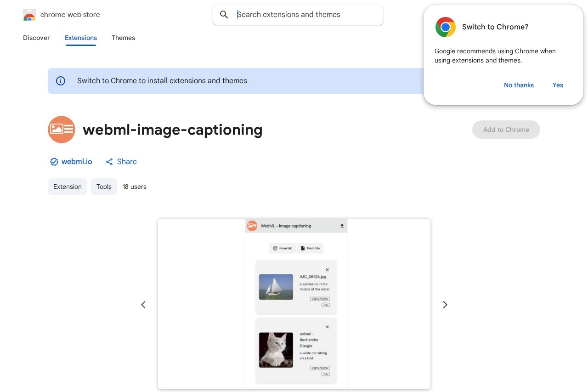This screenshot has height=392, width=588.
Task: Select the Tools category chip
Action: 104,187
